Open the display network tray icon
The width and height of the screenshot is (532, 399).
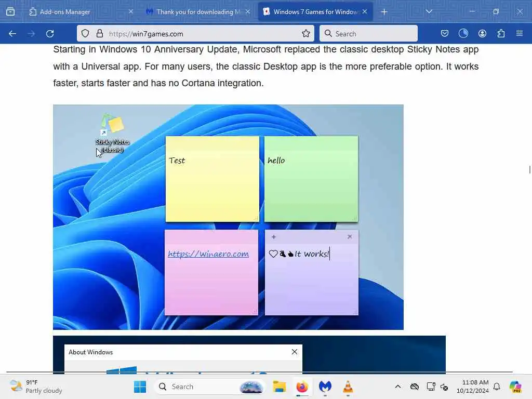click(431, 387)
